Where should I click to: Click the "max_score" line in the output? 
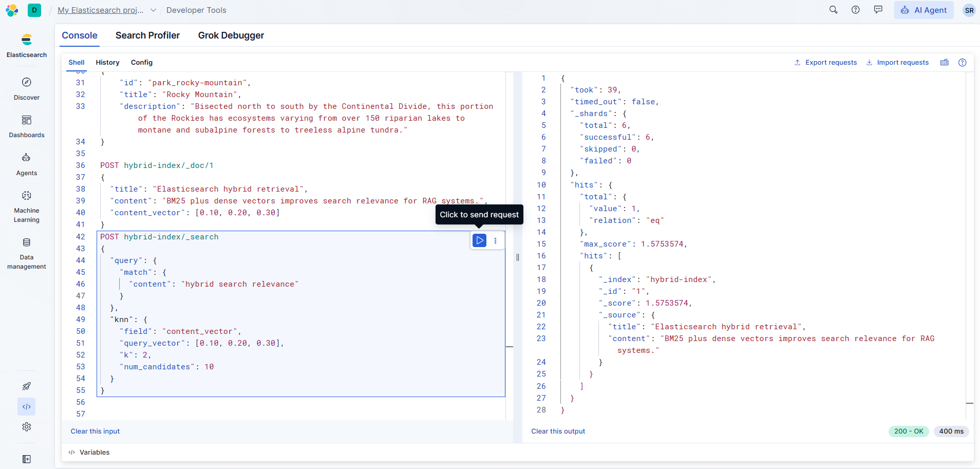tap(633, 244)
